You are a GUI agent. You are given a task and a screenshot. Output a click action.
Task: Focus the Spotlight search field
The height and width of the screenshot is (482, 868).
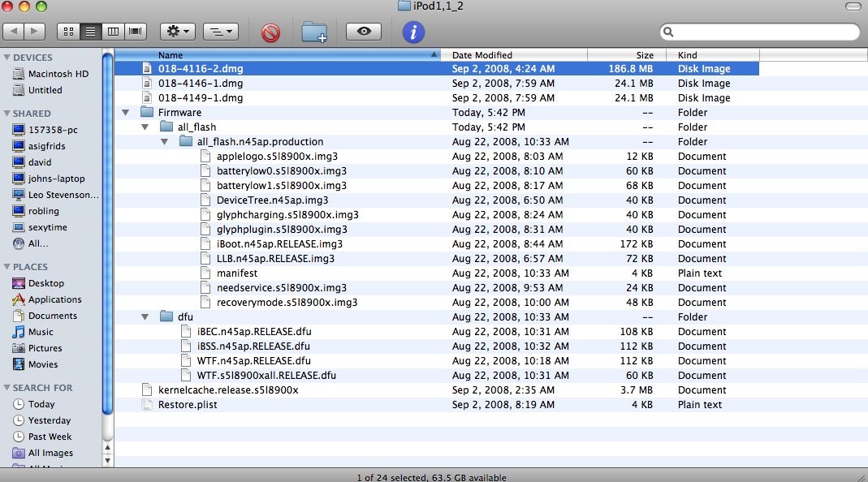760,32
